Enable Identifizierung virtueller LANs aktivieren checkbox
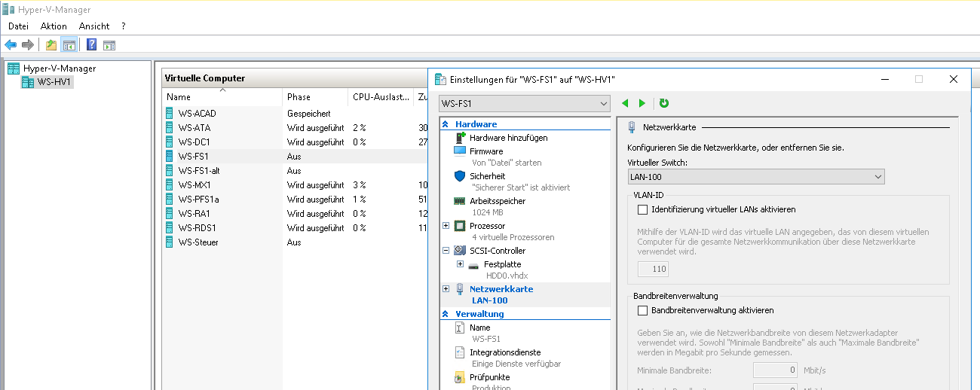Screen dimensions: 980x390 pos(643,209)
